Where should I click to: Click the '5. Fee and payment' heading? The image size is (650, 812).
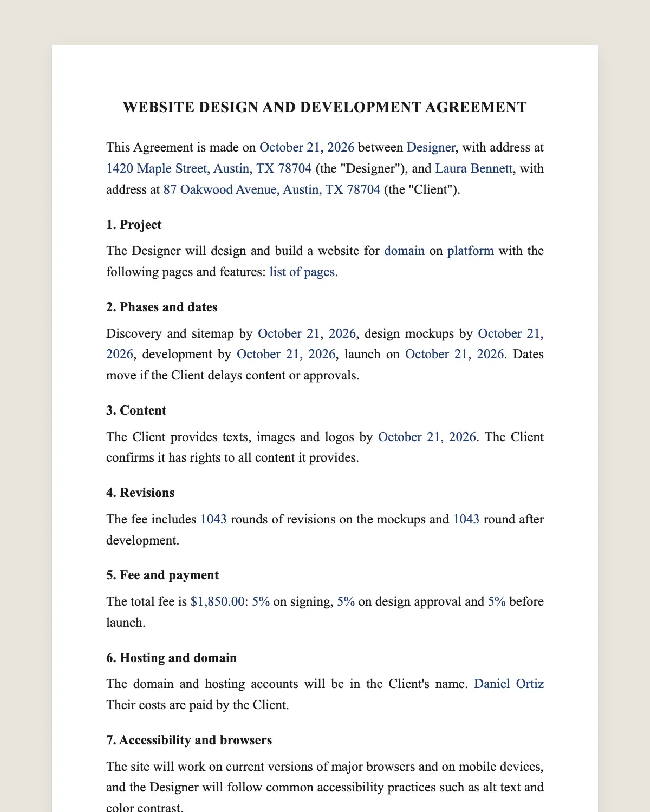162,575
